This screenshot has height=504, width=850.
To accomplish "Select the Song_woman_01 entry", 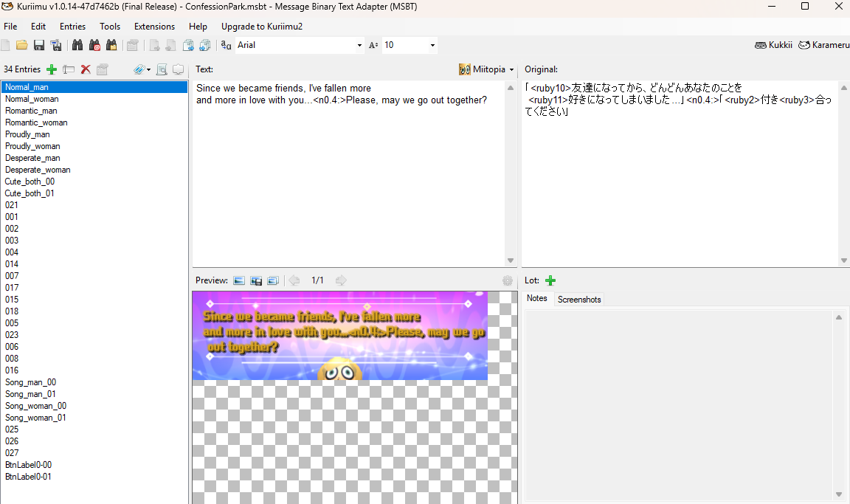I will tap(94, 418).
